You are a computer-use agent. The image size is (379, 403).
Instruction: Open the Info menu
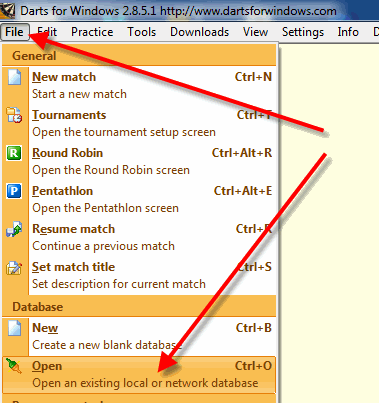pyautogui.click(x=348, y=32)
